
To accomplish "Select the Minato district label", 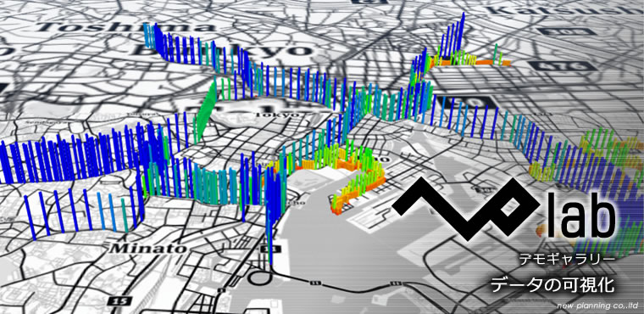I will tap(147, 249).
